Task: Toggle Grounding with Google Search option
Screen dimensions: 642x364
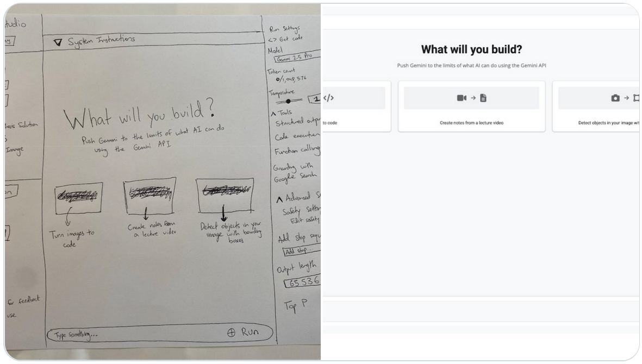Action: point(295,172)
